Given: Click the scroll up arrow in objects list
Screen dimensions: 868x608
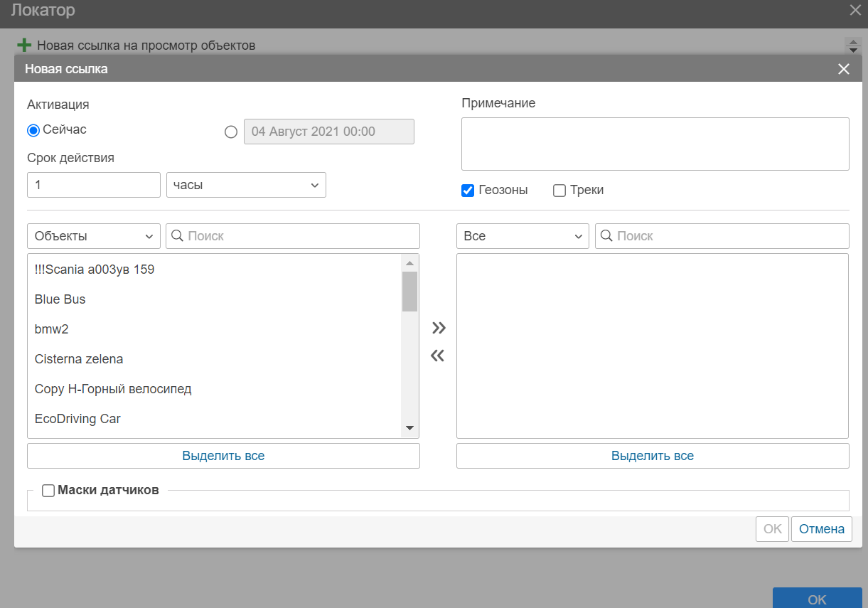Looking at the screenshot, I should point(409,262).
